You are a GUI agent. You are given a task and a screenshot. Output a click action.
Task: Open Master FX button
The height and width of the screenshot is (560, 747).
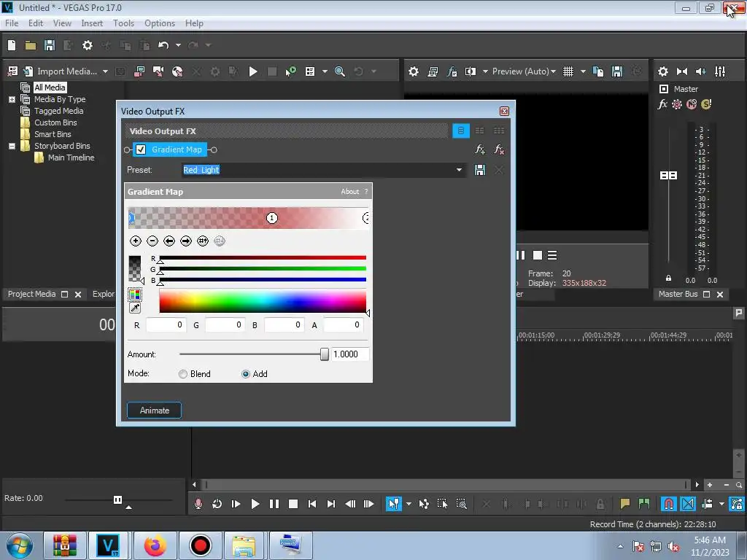(x=662, y=104)
